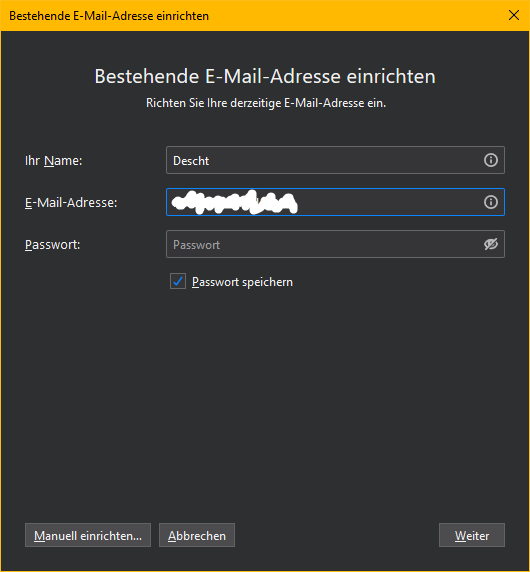Cancel the setup with the Abbrechen button

tap(197, 535)
